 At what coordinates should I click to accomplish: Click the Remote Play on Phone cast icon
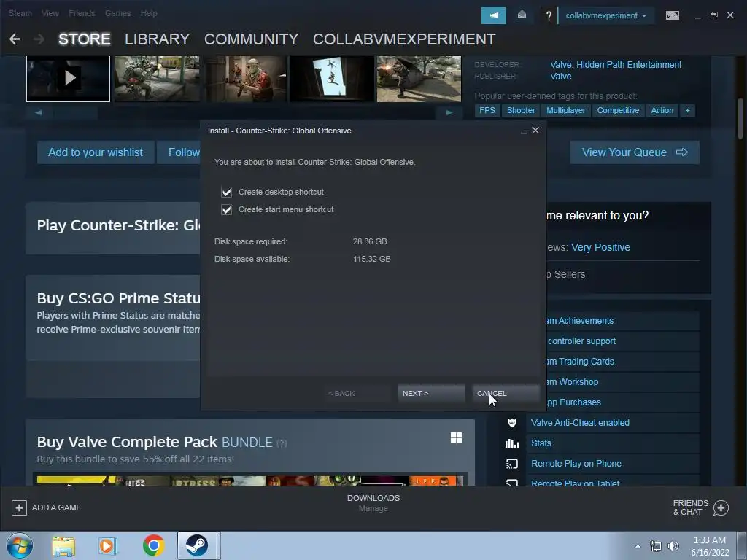[512, 464]
